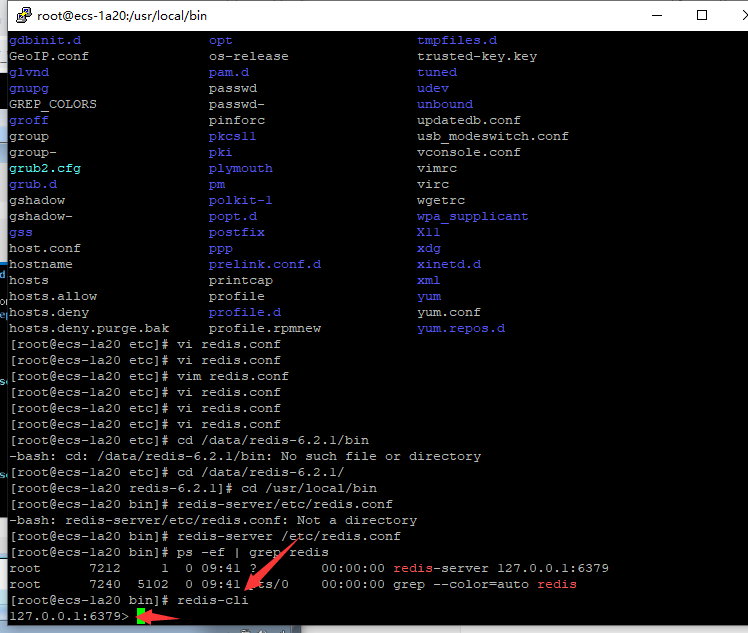This screenshot has width=748, height=633.
Task: Click the xinetd.d directory name
Action: pos(449,264)
